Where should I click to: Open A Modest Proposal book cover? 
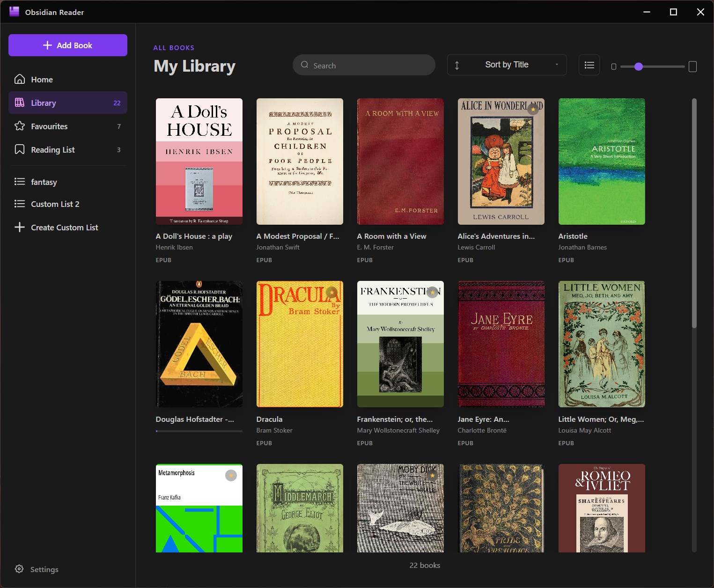[x=300, y=162]
